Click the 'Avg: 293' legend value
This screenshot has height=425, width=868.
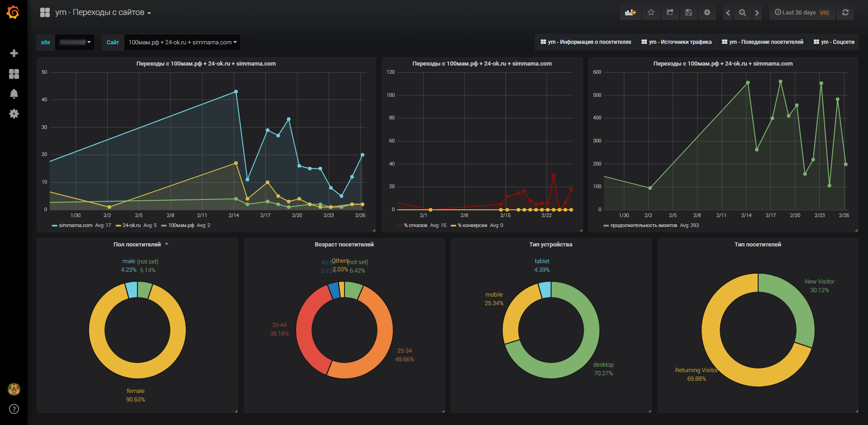689,225
